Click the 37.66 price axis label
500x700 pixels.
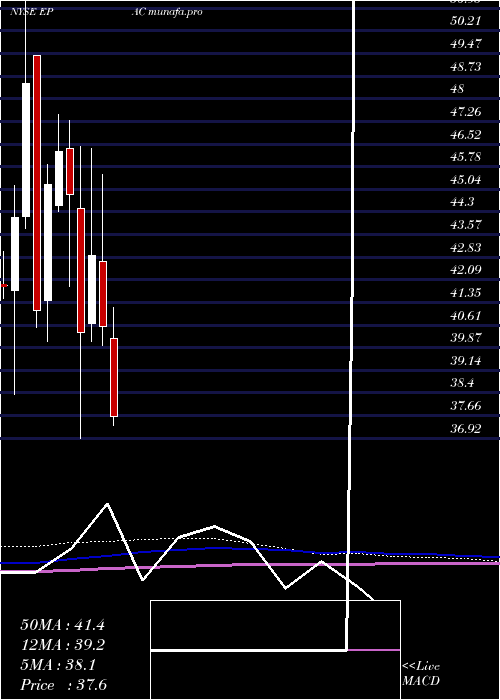466,406
